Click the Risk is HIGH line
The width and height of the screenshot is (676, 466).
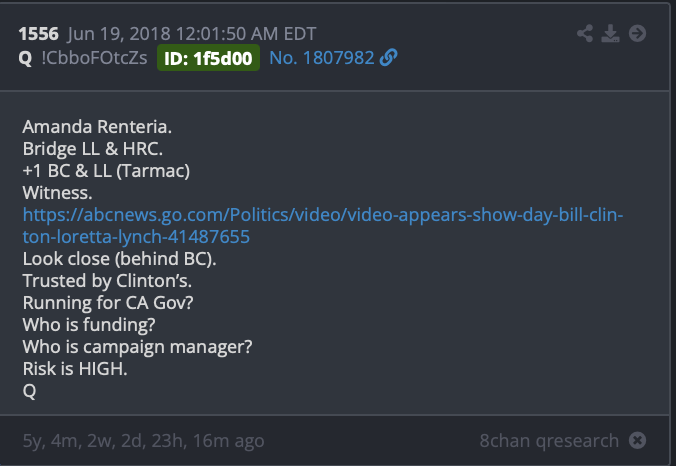75,369
